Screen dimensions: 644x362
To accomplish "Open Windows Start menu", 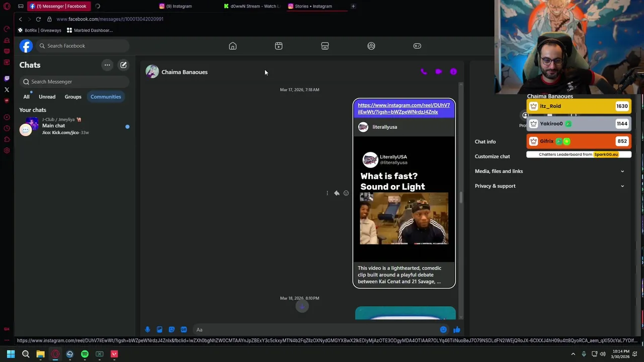I will coord(11,354).
